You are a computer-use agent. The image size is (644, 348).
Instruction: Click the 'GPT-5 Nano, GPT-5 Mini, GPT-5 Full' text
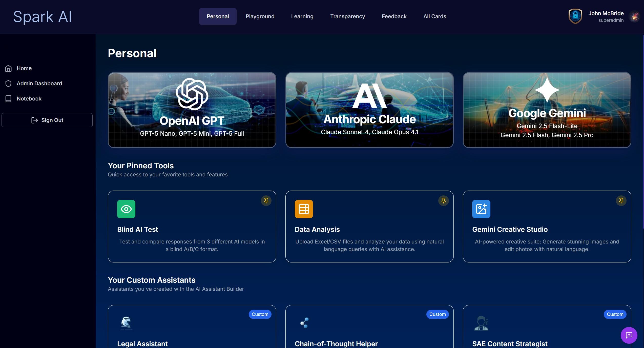pyautogui.click(x=192, y=134)
